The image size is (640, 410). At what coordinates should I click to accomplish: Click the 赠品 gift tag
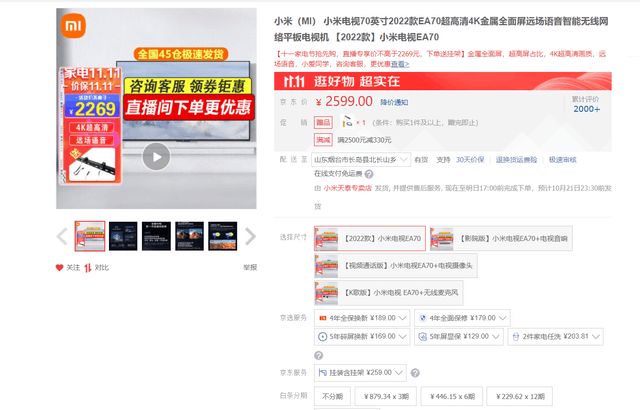(x=323, y=122)
